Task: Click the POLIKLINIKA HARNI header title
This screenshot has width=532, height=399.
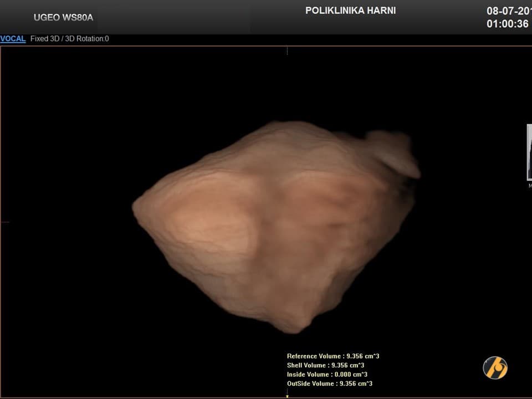Action: (x=350, y=11)
